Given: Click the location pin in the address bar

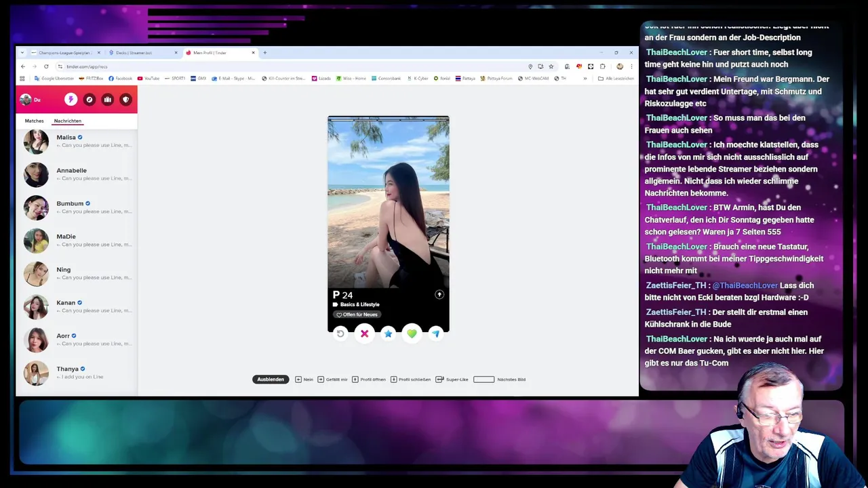Looking at the screenshot, I should [530, 66].
